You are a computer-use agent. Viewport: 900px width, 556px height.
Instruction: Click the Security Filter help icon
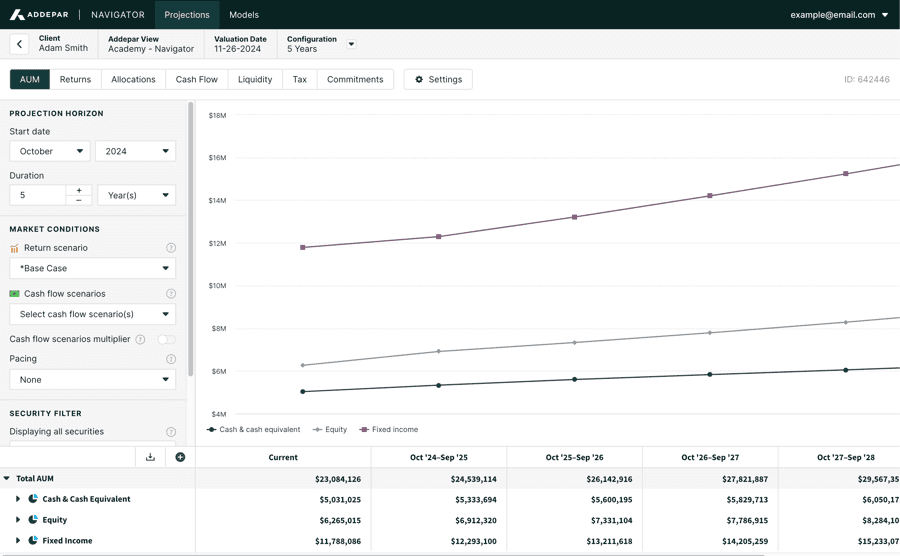click(171, 432)
